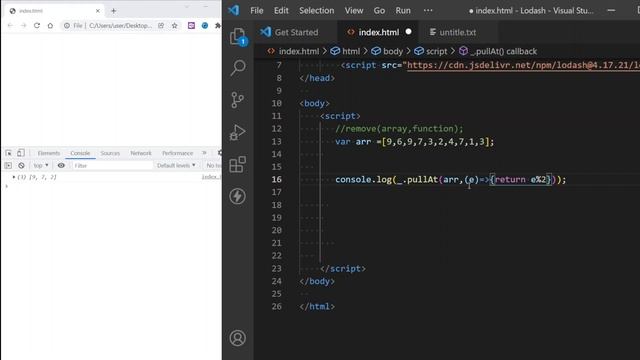640x360 pixels.
Task: Select the DevTools Console tab
Action: (x=80, y=153)
